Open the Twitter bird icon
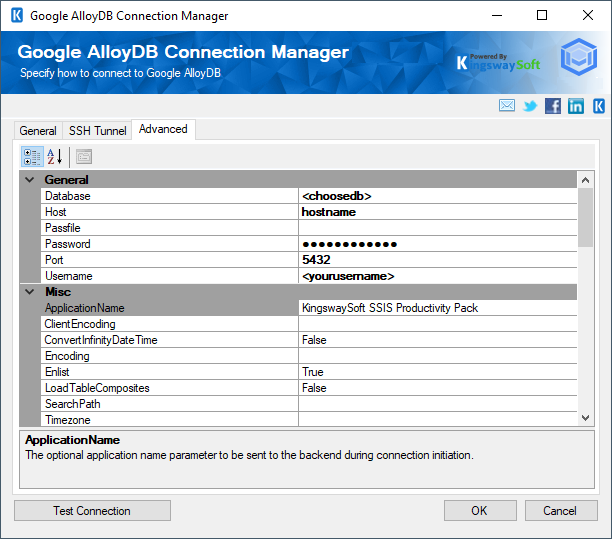612x539 pixels. [x=530, y=106]
